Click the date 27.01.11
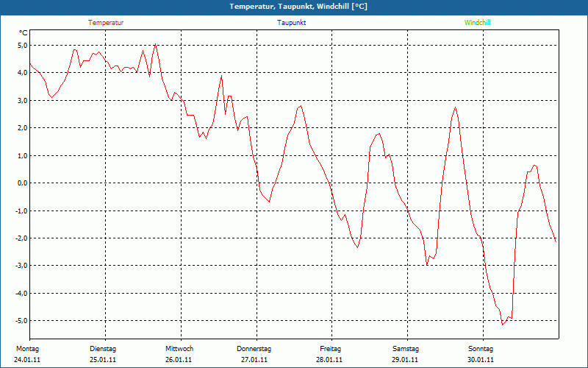This screenshot has width=588, height=368. (254, 360)
